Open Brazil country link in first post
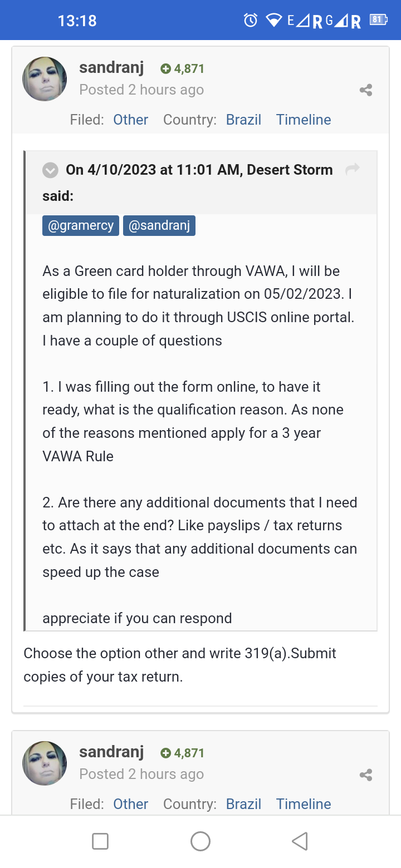 click(x=243, y=120)
